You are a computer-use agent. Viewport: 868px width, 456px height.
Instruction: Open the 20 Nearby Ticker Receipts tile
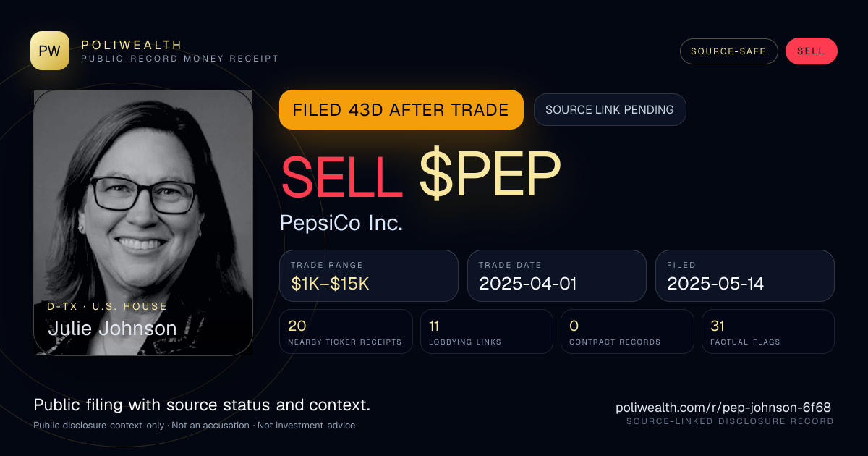[x=346, y=332]
